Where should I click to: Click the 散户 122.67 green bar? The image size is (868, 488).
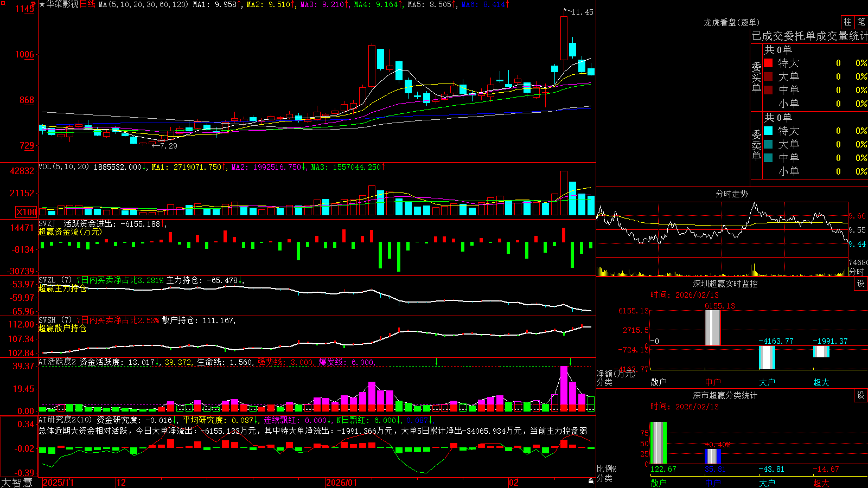[x=659, y=443]
